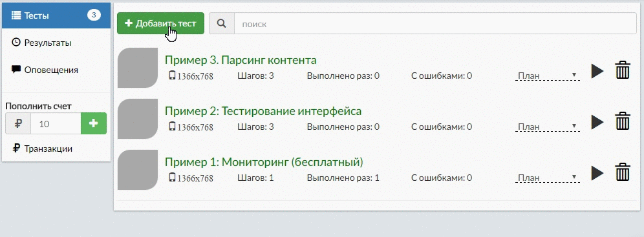Open the План dropdown for Пример 3
The height and width of the screenshot is (237, 644).
547,76
